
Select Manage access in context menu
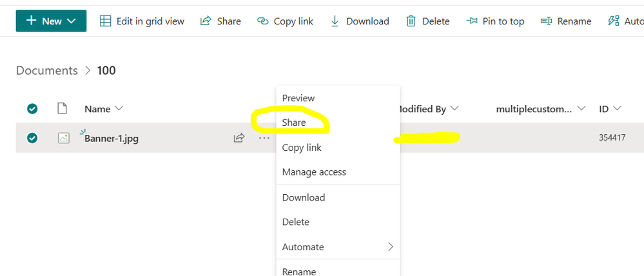point(314,172)
